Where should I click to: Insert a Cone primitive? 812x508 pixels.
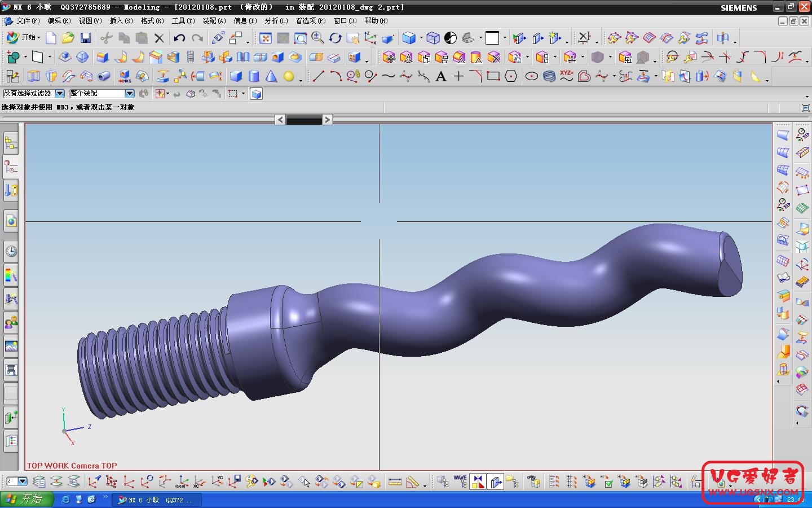tap(271, 76)
